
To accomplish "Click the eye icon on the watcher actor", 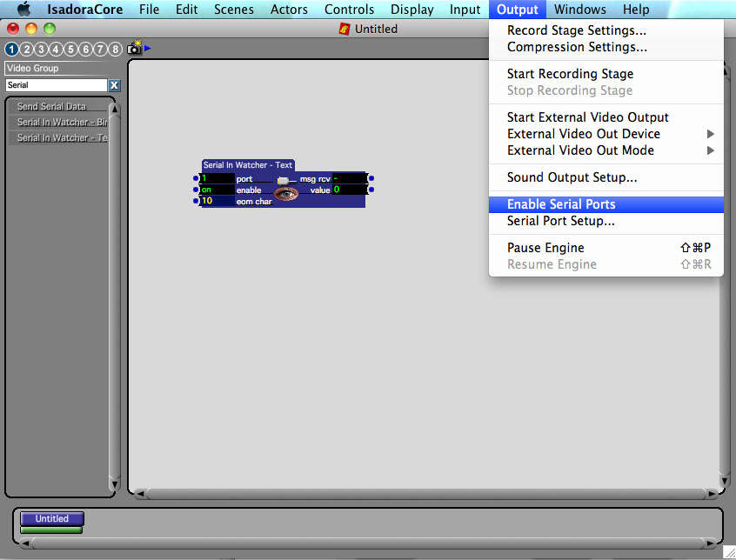I will coord(286,192).
